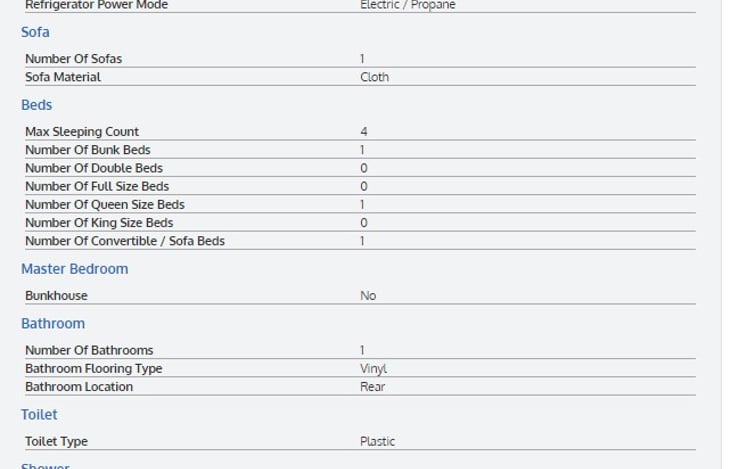The image size is (731, 469).
Task: Click the Bathroom section heading
Action: [53, 324]
